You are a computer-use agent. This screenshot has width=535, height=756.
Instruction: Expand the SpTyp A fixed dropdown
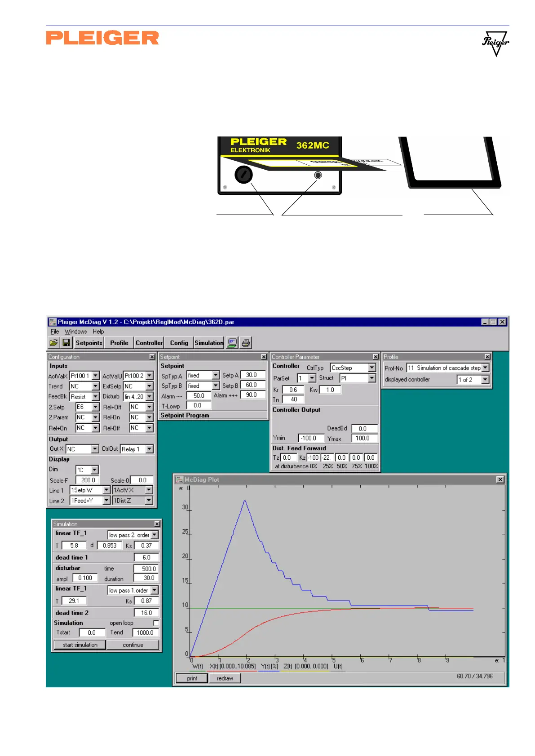(x=216, y=375)
